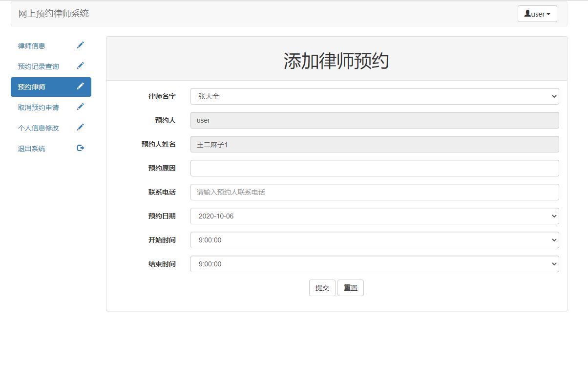Click the 重置 reset button
The width and height of the screenshot is (588, 390).
(351, 288)
